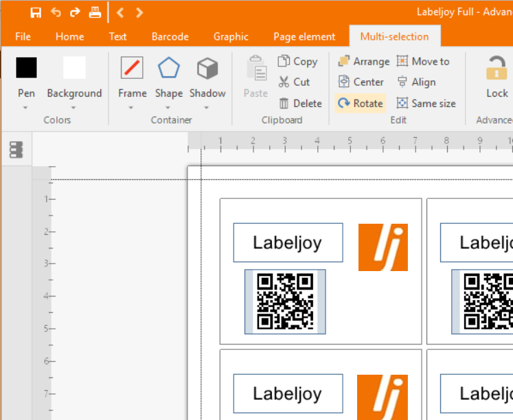This screenshot has width=513, height=420.
Task: Select the orange logo in first label
Action: pos(383,248)
